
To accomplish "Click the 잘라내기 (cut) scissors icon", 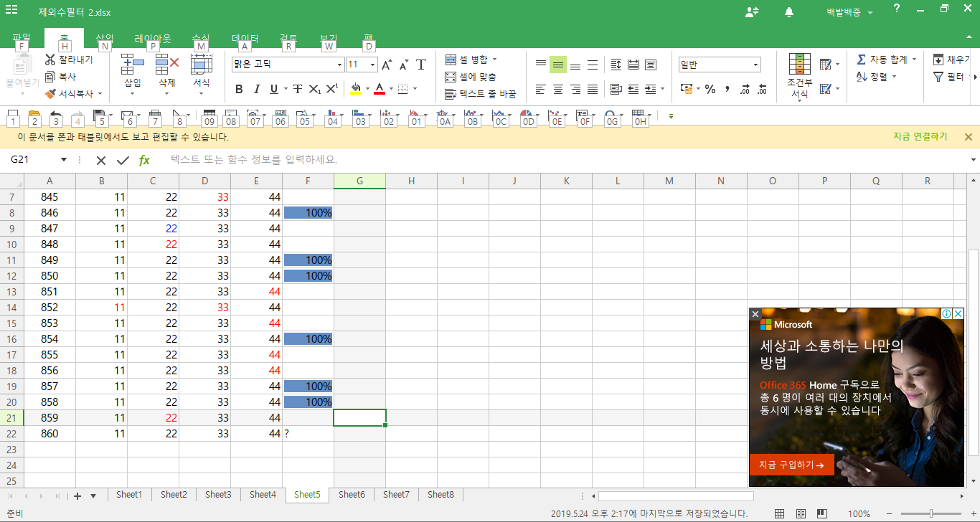I will click(x=50, y=60).
